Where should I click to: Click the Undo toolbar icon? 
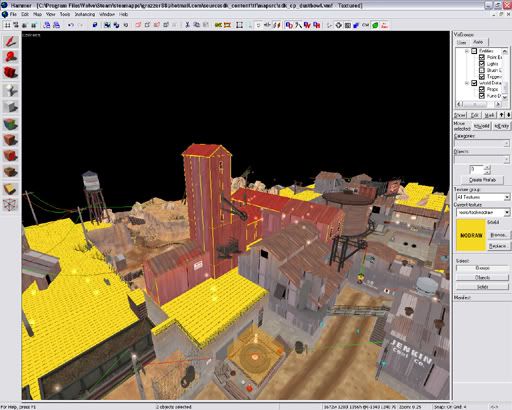pos(71,25)
